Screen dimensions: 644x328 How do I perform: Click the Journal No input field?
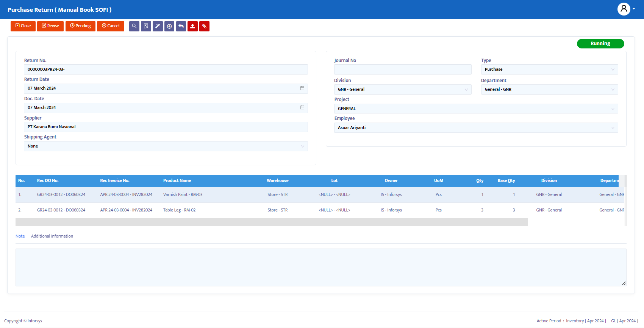point(403,69)
